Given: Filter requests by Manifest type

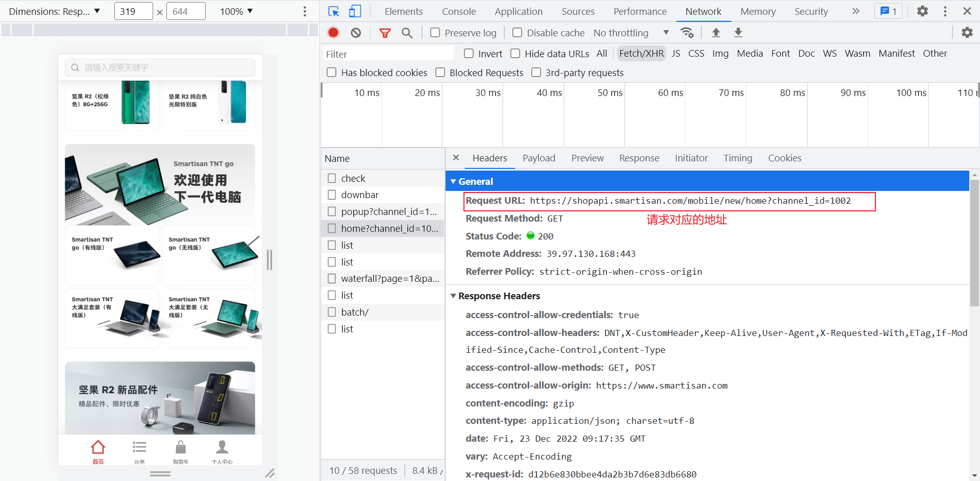Looking at the screenshot, I should 896,53.
